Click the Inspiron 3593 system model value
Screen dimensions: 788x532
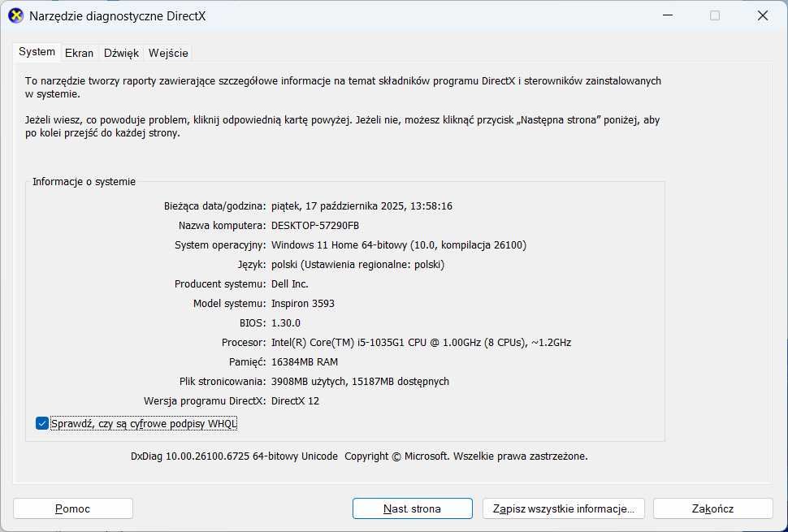click(303, 303)
